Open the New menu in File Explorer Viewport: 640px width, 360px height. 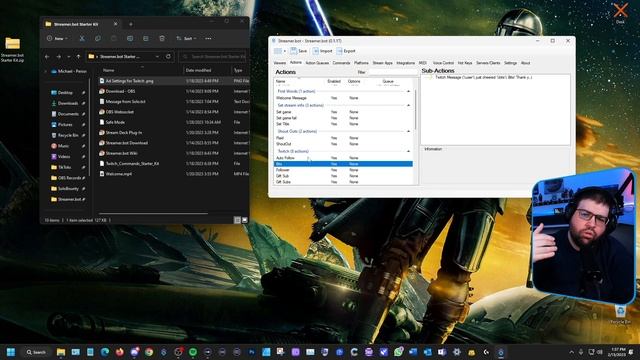click(x=58, y=38)
